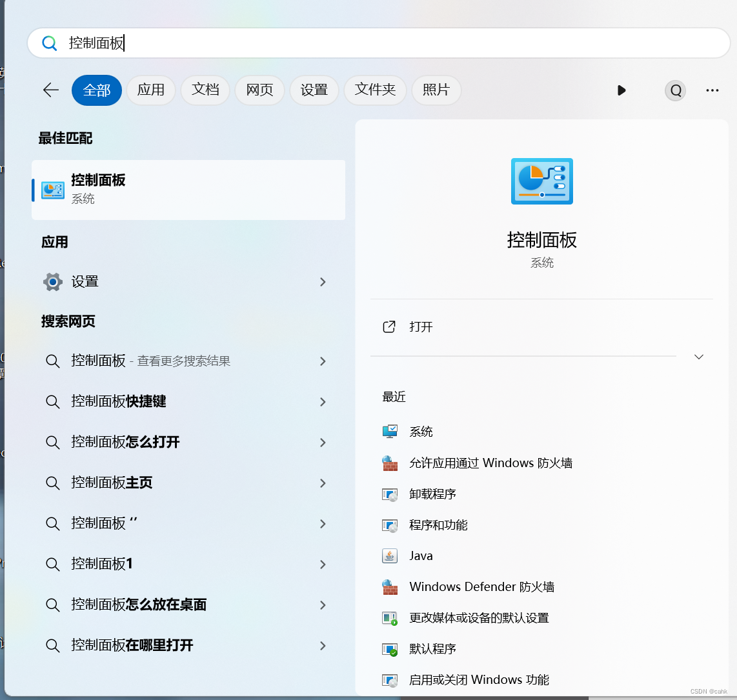Expand the 设置 app result chevron
Viewport: 737px width, 700px height.
(x=323, y=282)
